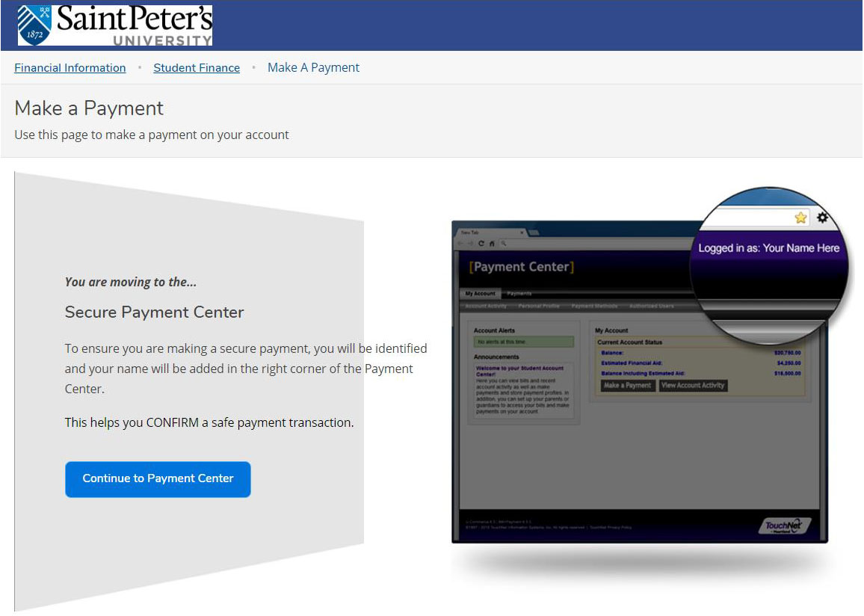Click the 'Logged in as: Your Name Here' text
Viewport: 864px width, 616px height.
pyautogui.click(x=768, y=248)
